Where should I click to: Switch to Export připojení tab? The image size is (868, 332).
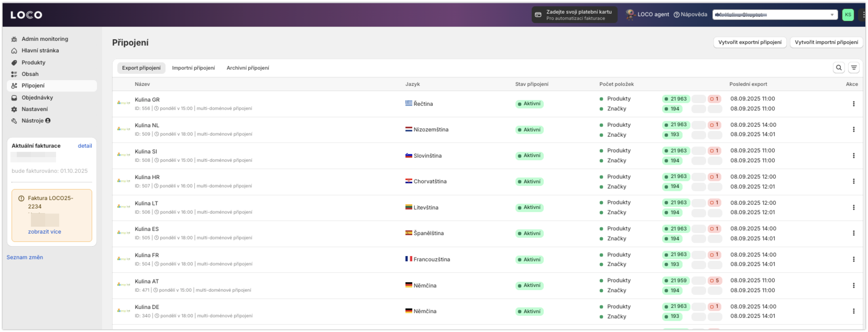click(141, 68)
